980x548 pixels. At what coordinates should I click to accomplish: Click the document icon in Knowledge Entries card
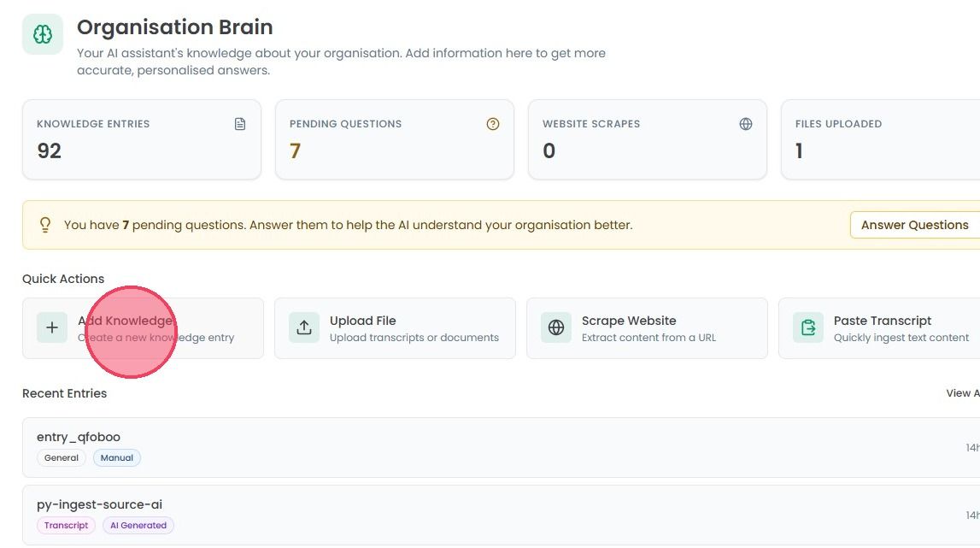click(x=240, y=124)
